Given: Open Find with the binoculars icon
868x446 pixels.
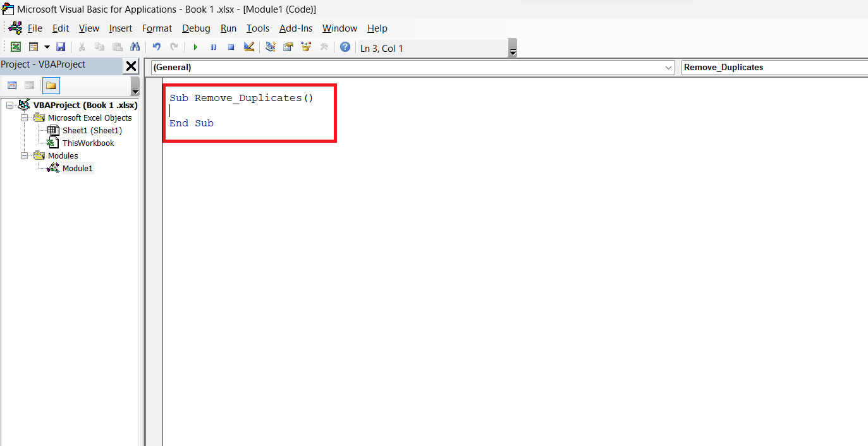Looking at the screenshot, I should [135, 47].
